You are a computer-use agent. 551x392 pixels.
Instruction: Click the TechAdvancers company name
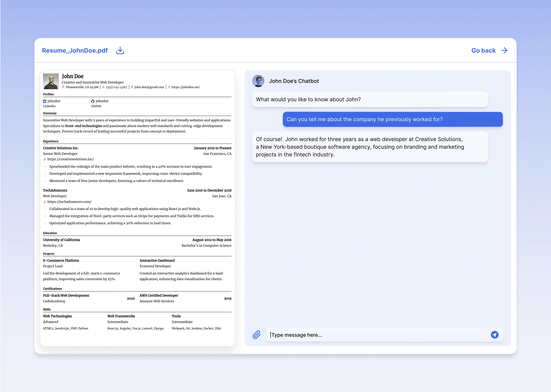[x=55, y=190]
